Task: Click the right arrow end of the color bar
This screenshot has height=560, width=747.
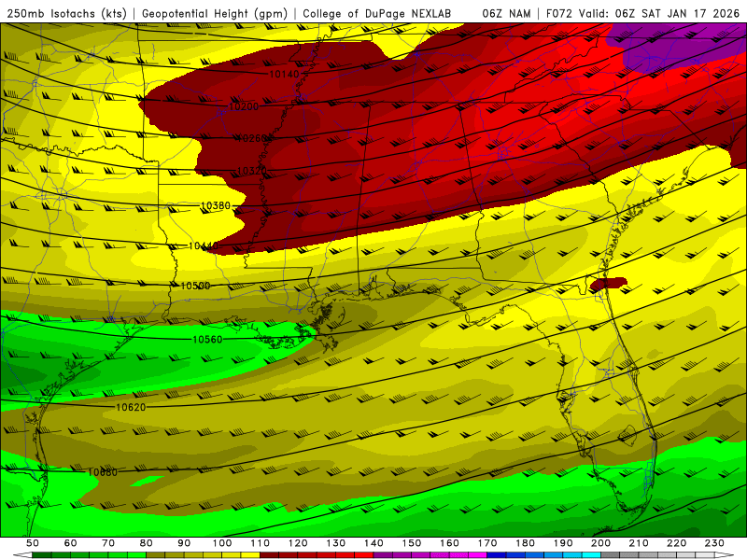Action: (x=725, y=555)
